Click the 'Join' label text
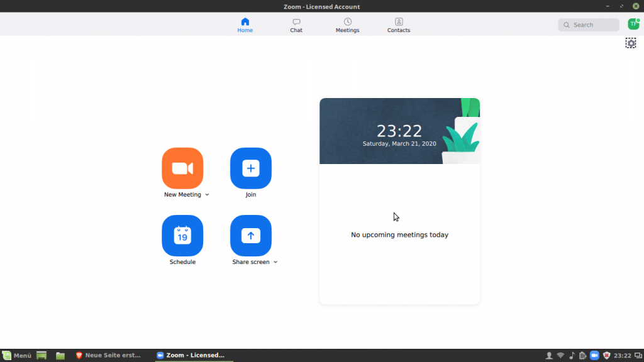This screenshot has height=362, width=644. (x=251, y=195)
